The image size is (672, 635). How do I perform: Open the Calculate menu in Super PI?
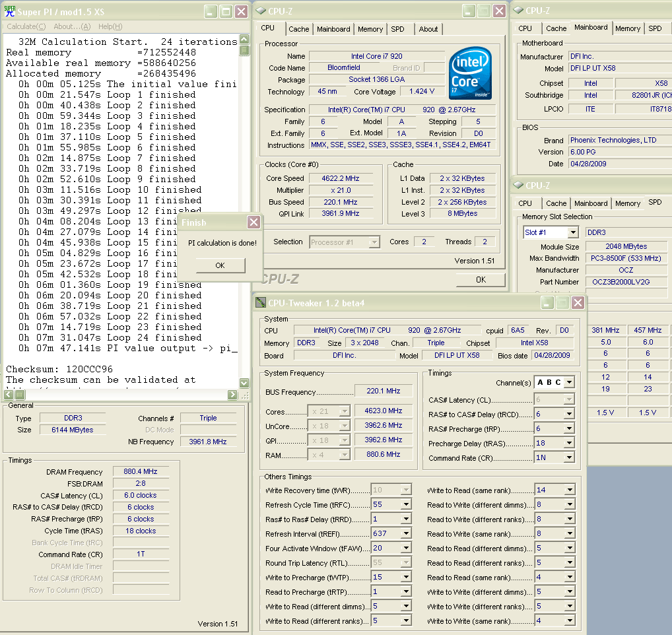pyautogui.click(x=26, y=26)
